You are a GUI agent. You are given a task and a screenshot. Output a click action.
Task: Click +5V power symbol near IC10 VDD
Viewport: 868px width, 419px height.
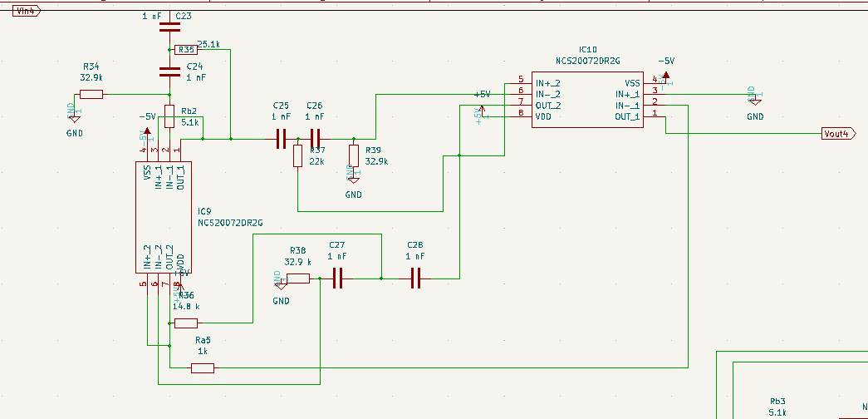482,111
